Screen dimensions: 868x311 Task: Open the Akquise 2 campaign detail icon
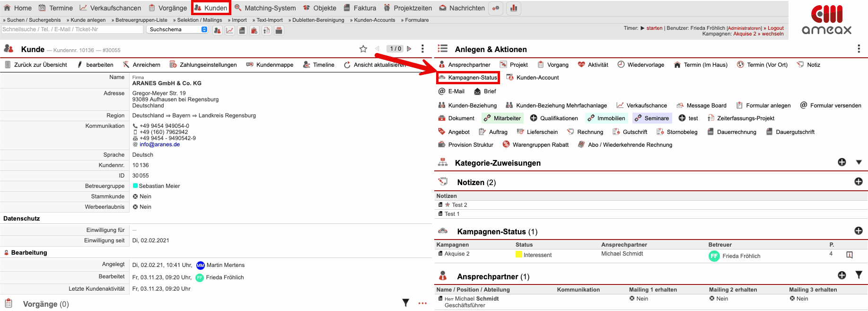pos(849,255)
